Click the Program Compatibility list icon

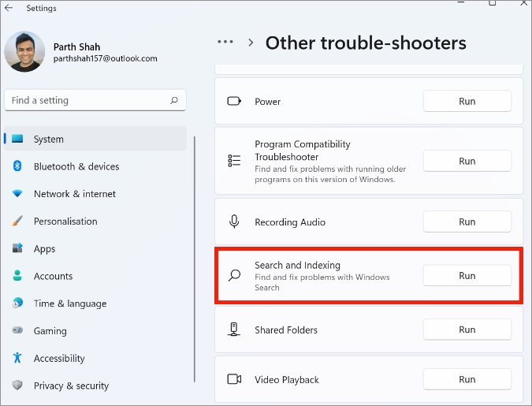234,161
